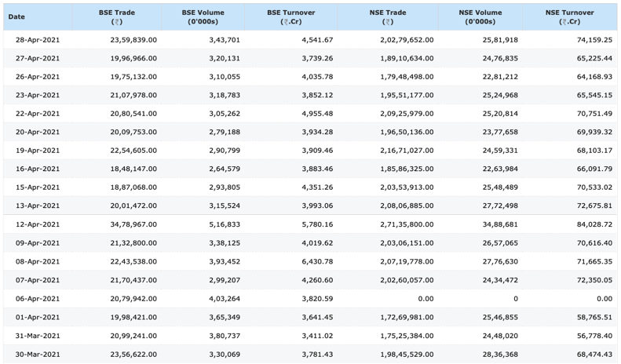This screenshot has height=364, width=621.
Task: Click the NSE Turnover column header
Action: [x=569, y=17]
